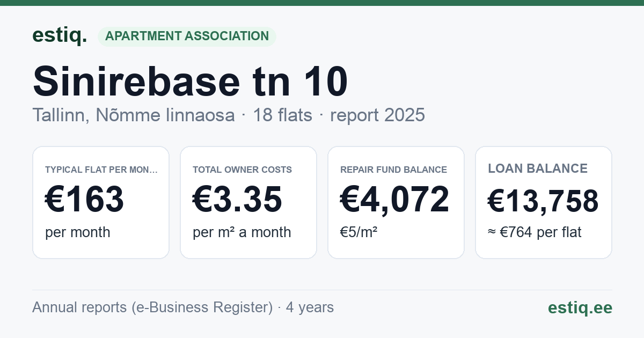Click Annual reports (e-Business Register) text
The height and width of the screenshot is (338, 644).
[x=152, y=307]
